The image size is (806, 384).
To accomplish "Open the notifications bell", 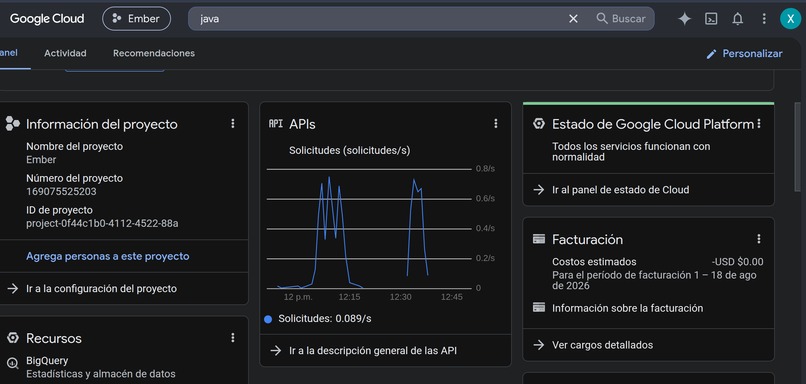I will tap(738, 19).
